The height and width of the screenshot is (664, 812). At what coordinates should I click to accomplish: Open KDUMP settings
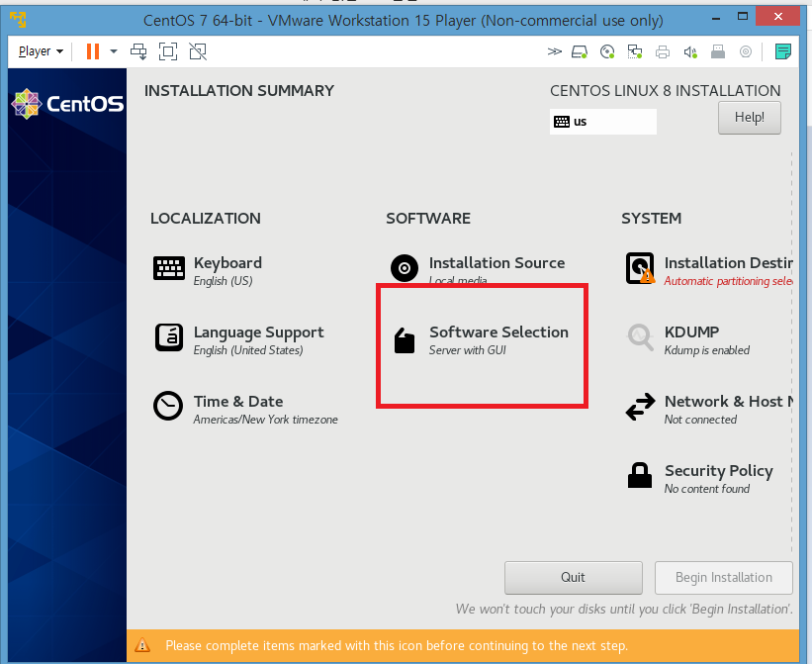[688, 340]
